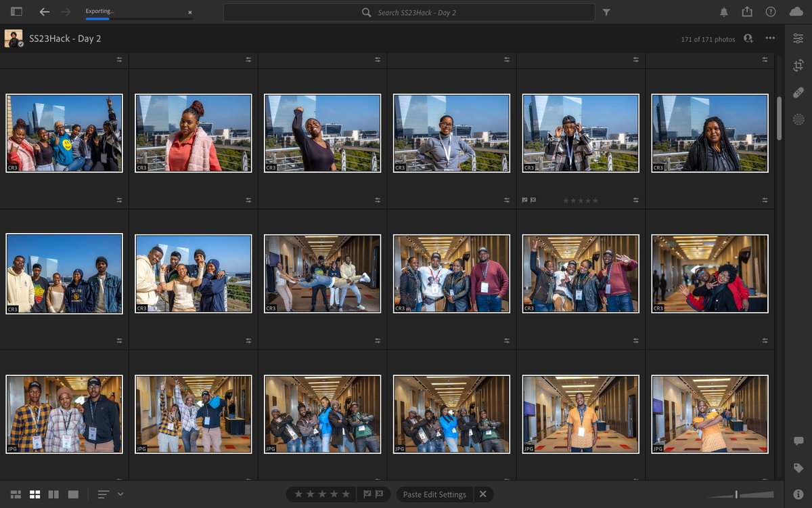Click edit-adjust icon under woman in red top
Screen dimensions: 812x508
click(x=248, y=200)
